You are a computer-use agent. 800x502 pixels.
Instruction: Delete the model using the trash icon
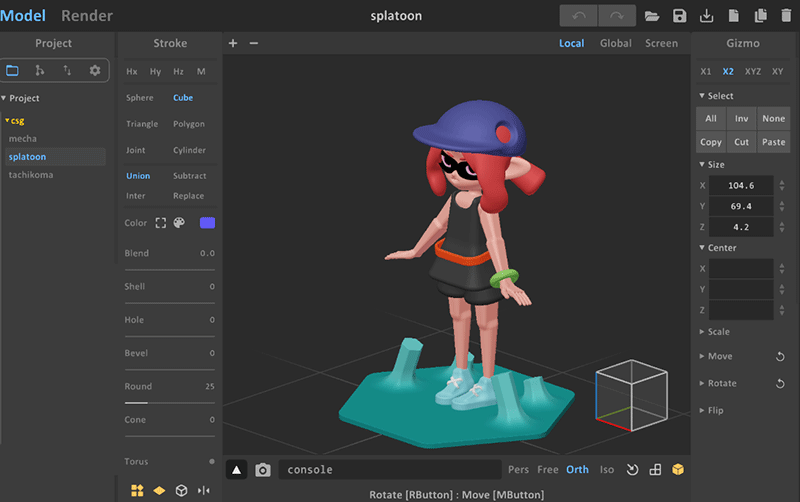tap(786, 16)
